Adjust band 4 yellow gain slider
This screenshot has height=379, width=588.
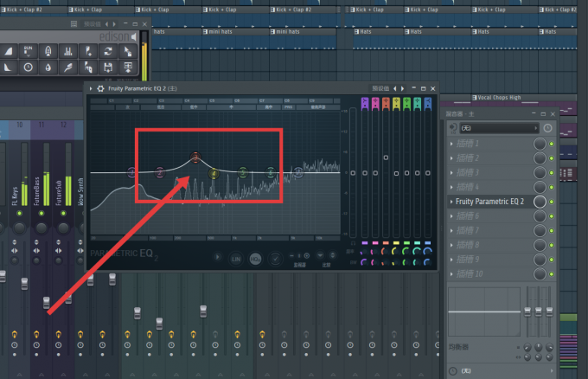(396, 173)
